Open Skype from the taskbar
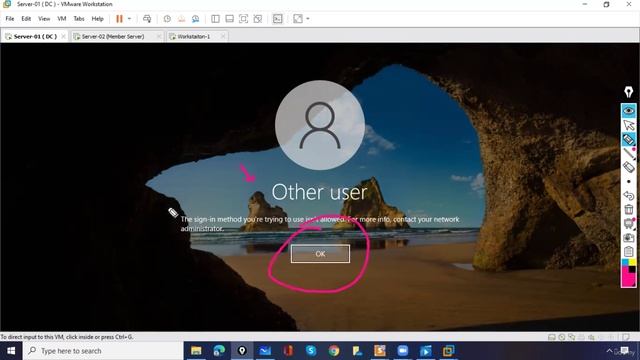Image resolution: width=640 pixels, height=360 pixels. (311, 351)
